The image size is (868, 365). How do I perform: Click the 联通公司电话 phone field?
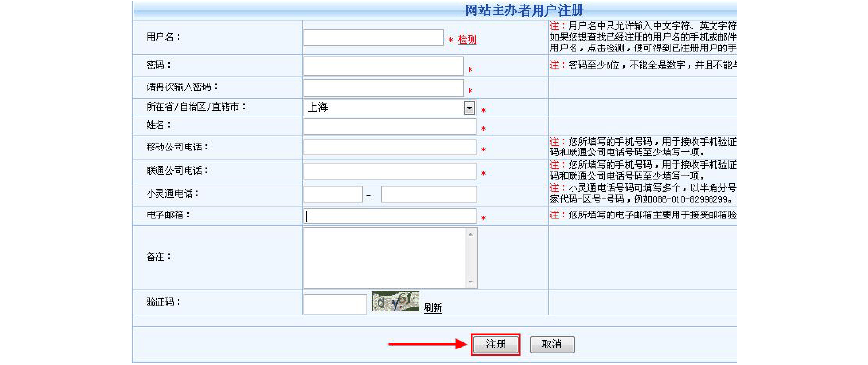point(390,171)
